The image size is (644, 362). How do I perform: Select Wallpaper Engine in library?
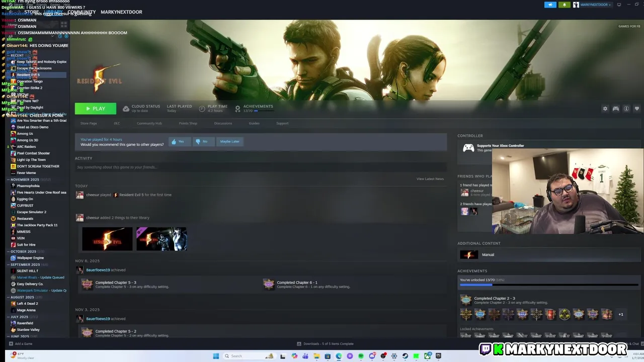(x=30, y=258)
